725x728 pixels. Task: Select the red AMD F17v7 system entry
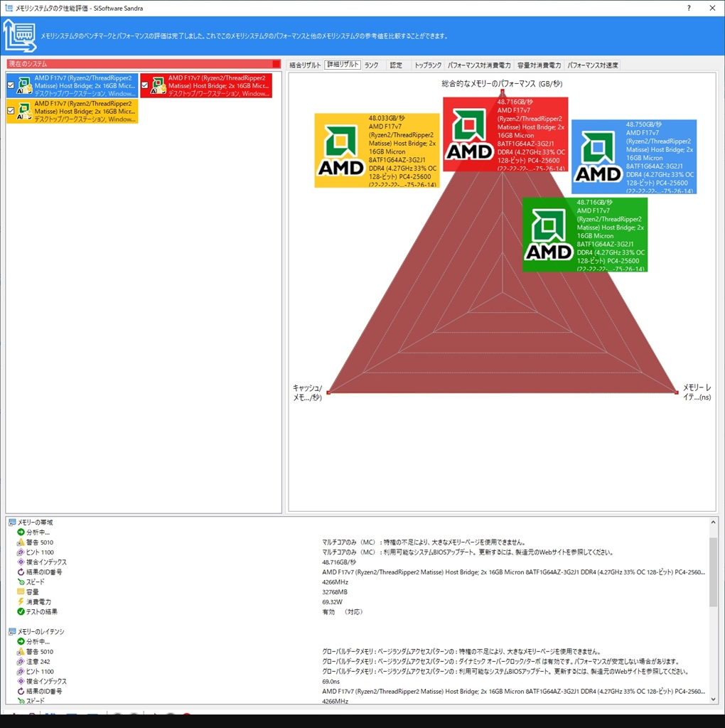pos(206,85)
